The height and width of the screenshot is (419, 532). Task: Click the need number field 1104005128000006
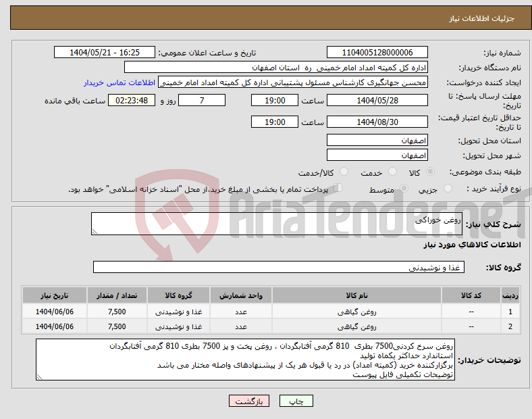(377, 52)
